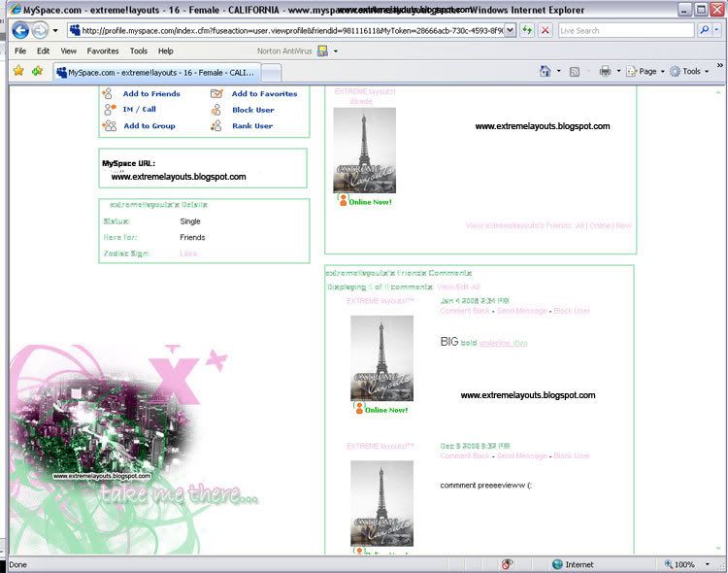This screenshot has width=728, height=573.
Task: Stop loading with the red X icon
Action: [x=546, y=31]
